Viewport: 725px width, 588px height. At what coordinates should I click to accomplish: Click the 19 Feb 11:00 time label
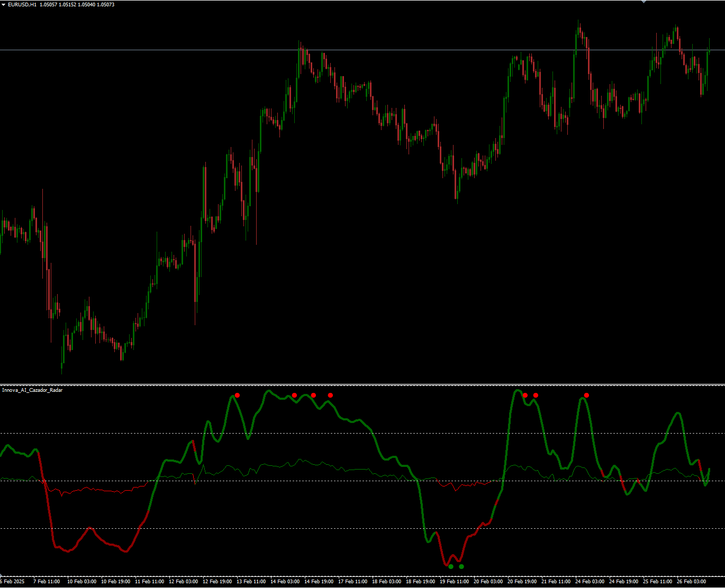coord(454,582)
